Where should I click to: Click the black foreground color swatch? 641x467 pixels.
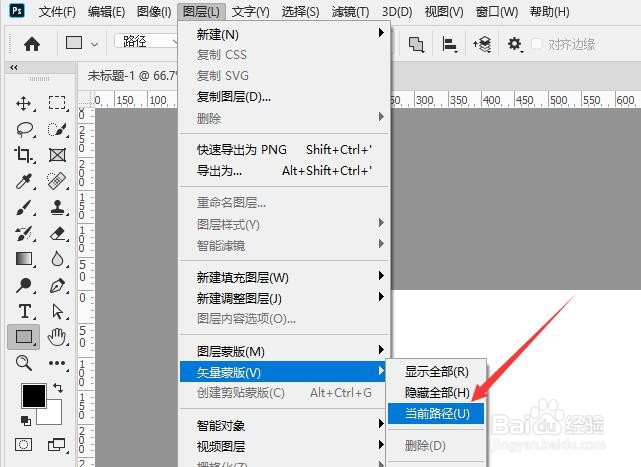34,396
